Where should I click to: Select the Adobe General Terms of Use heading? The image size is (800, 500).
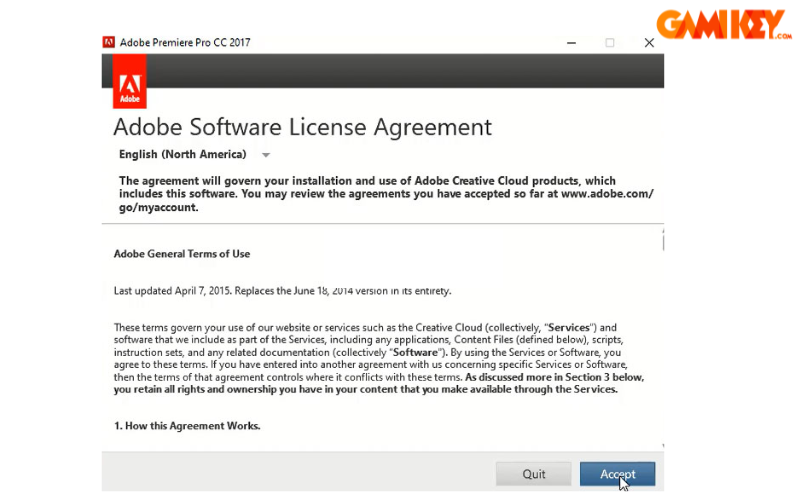click(x=180, y=253)
